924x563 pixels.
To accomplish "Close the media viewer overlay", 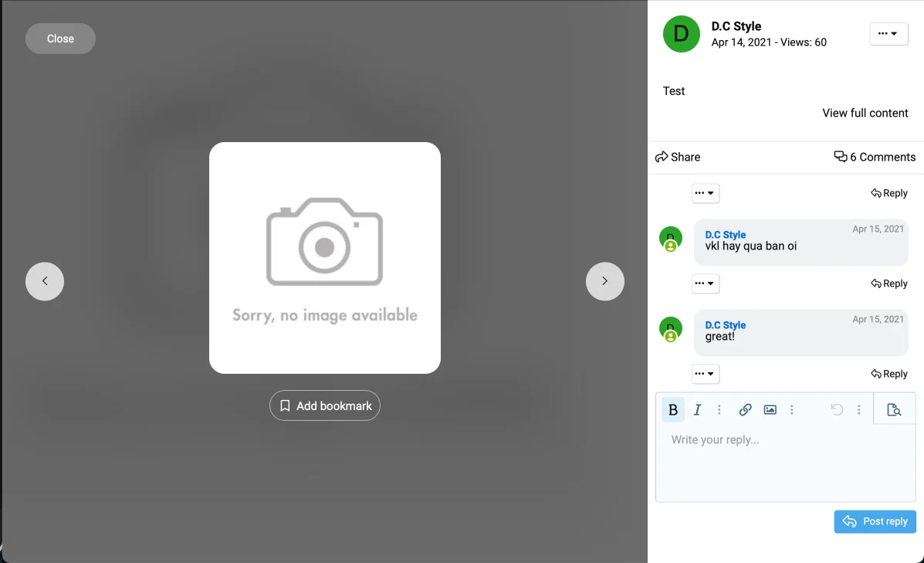I will coord(60,39).
